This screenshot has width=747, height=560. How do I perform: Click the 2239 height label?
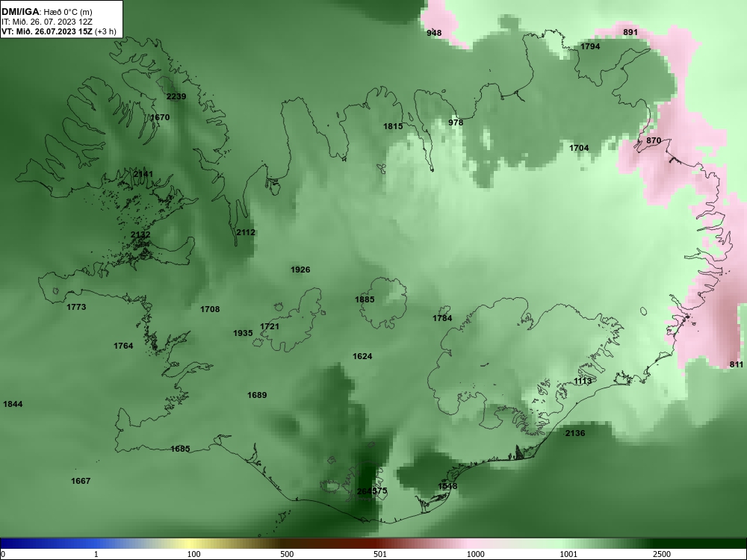[176, 96]
